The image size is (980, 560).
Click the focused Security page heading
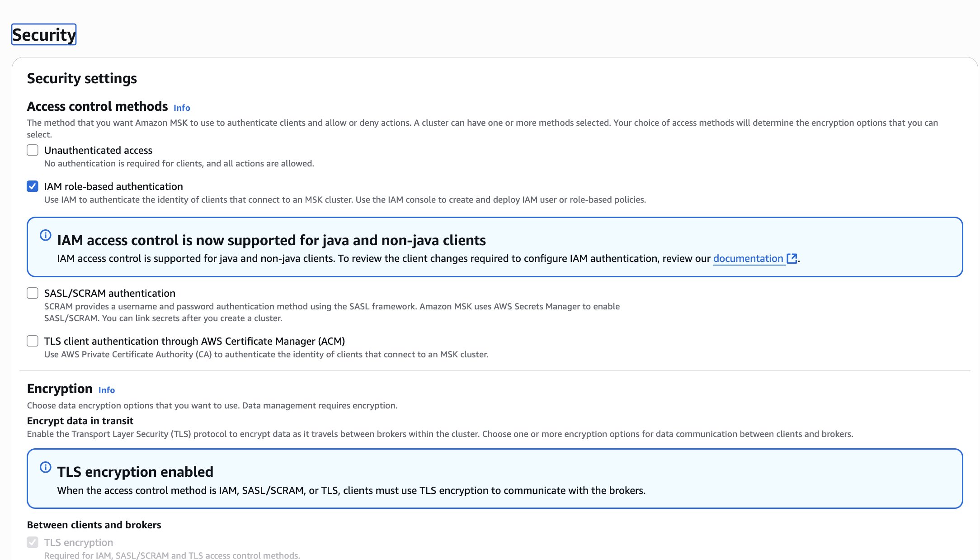click(x=44, y=35)
